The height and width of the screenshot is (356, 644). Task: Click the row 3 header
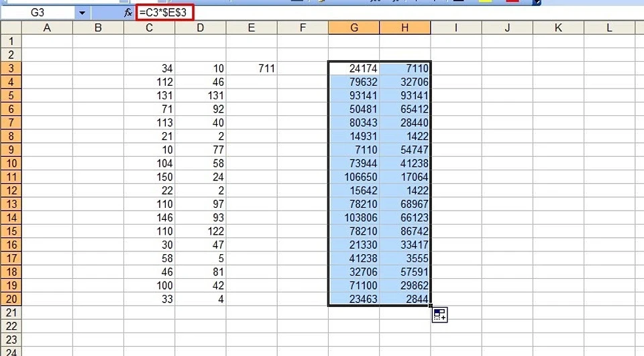click(11, 68)
